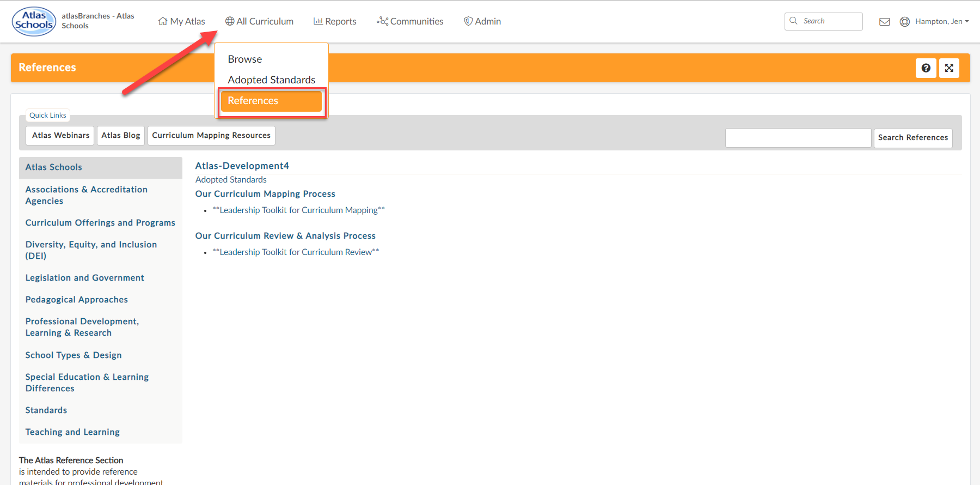Image resolution: width=980 pixels, height=485 pixels.
Task: Click the Reports chart icon
Action: 318,21
